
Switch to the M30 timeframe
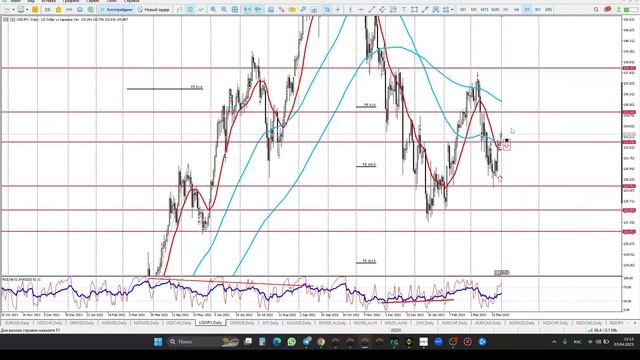[495, 9]
